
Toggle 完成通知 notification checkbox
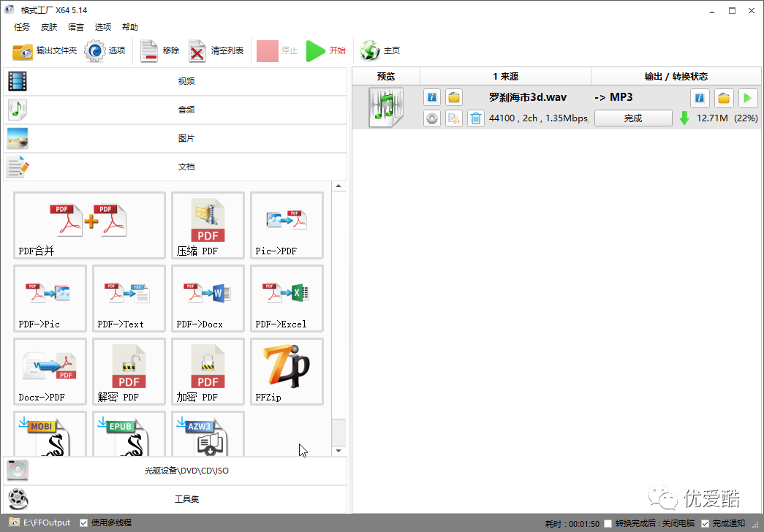[705, 523]
